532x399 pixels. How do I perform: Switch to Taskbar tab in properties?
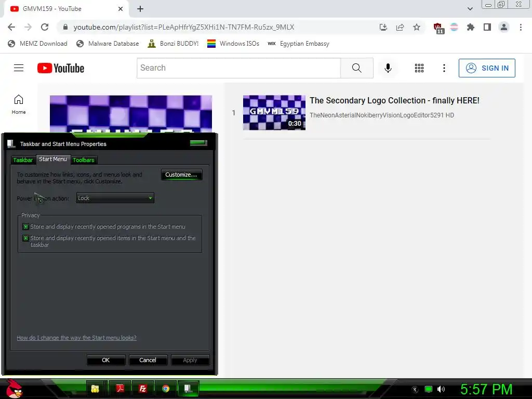click(23, 160)
